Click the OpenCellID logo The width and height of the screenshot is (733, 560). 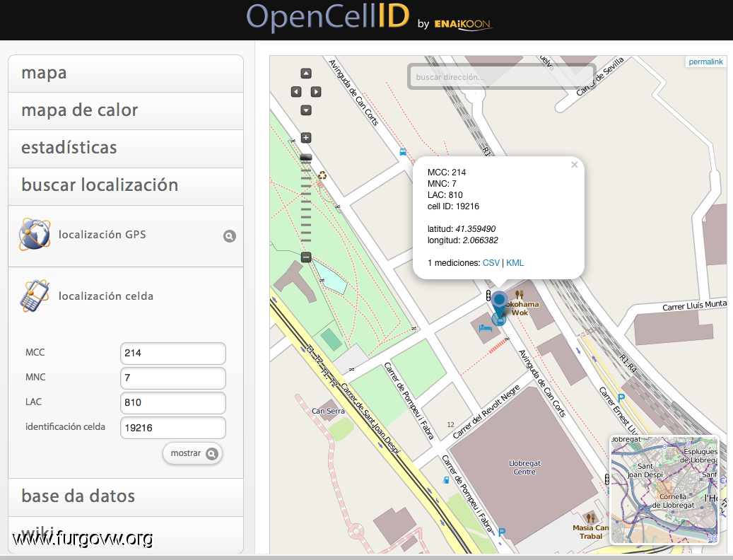pos(328,17)
